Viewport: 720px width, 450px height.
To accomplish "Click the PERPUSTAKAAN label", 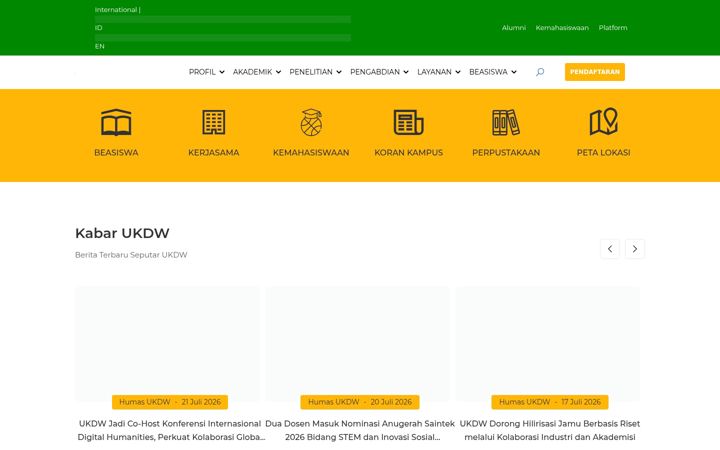I will [506, 152].
